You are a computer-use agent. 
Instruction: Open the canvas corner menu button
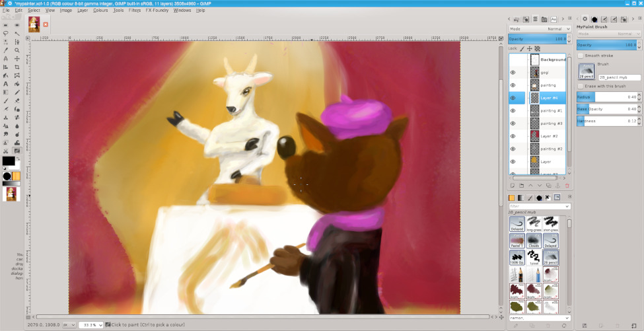click(x=28, y=38)
